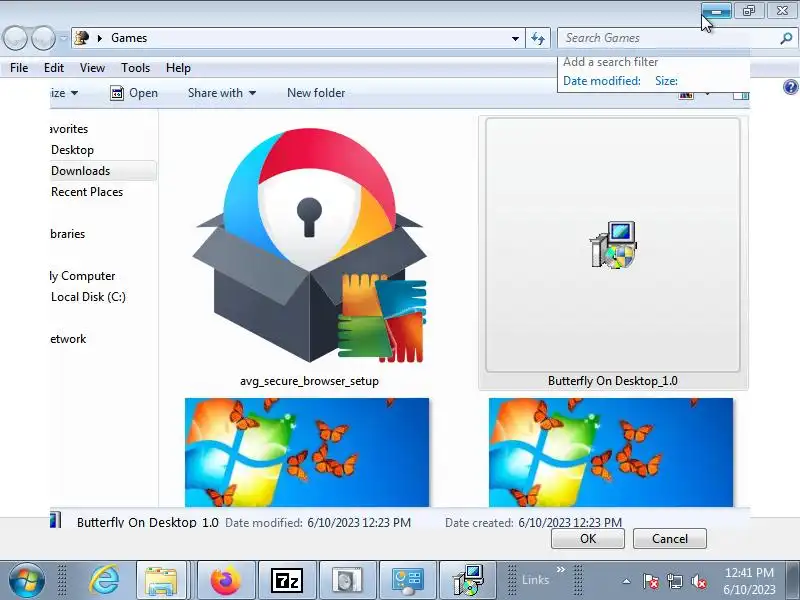800x600 pixels.
Task: Click the taskbar clock showing 12:41 PM
Action: click(x=749, y=581)
